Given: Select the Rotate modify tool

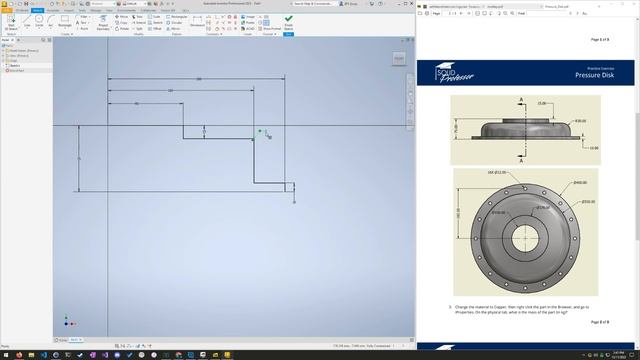Looking at the screenshot, I should click(x=122, y=29).
